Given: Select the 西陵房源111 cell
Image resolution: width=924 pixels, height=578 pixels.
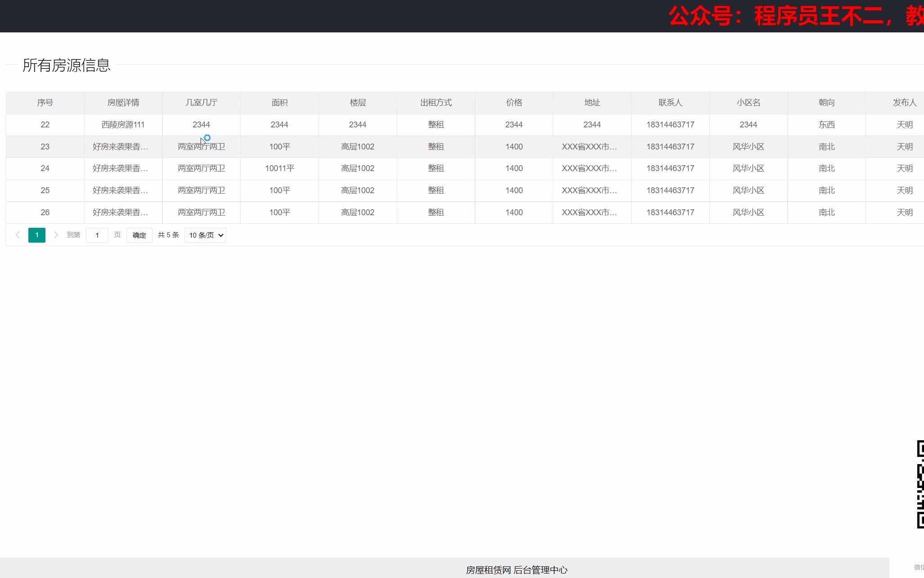Looking at the screenshot, I should pos(123,125).
